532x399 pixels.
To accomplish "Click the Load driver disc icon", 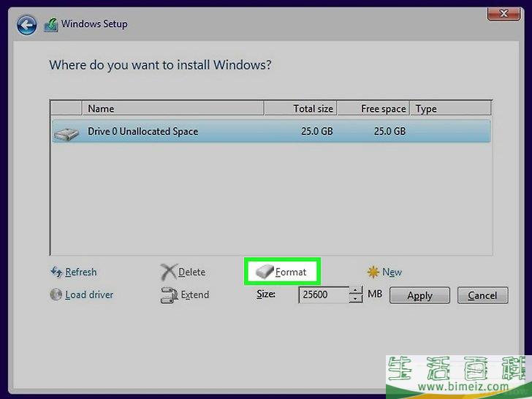I will point(56,294).
